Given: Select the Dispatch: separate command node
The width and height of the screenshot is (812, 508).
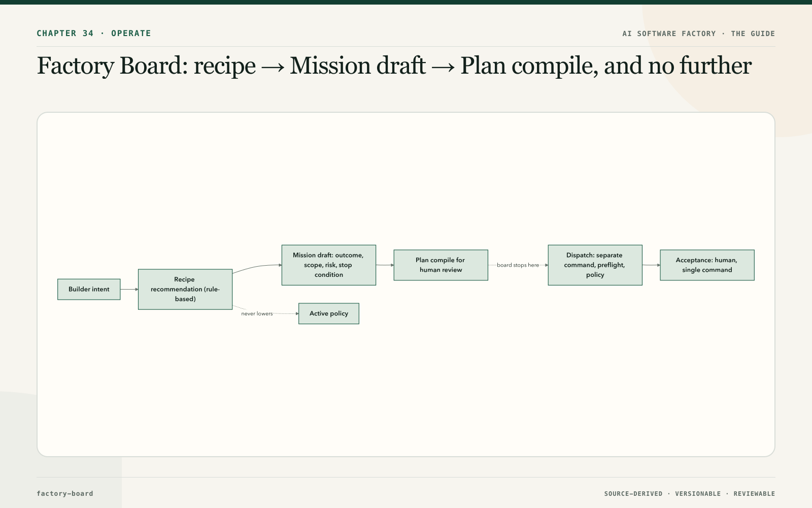Looking at the screenshot, I should pyautogui.click(x=595, y=265).
